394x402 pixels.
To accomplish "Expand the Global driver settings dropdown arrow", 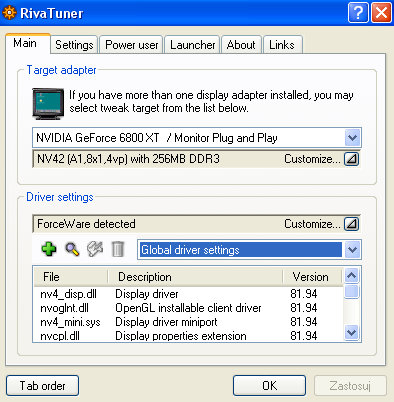I will [x=353, y=250].
